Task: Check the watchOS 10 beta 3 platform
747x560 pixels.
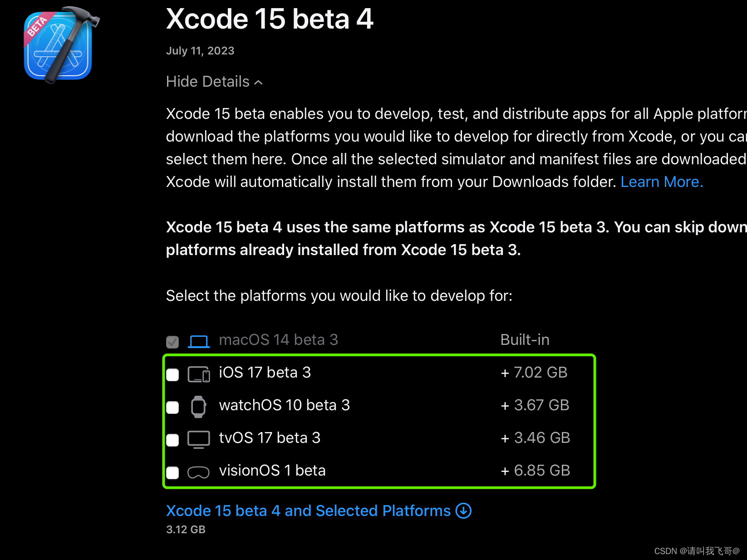Action: click(x=172, y=407)
